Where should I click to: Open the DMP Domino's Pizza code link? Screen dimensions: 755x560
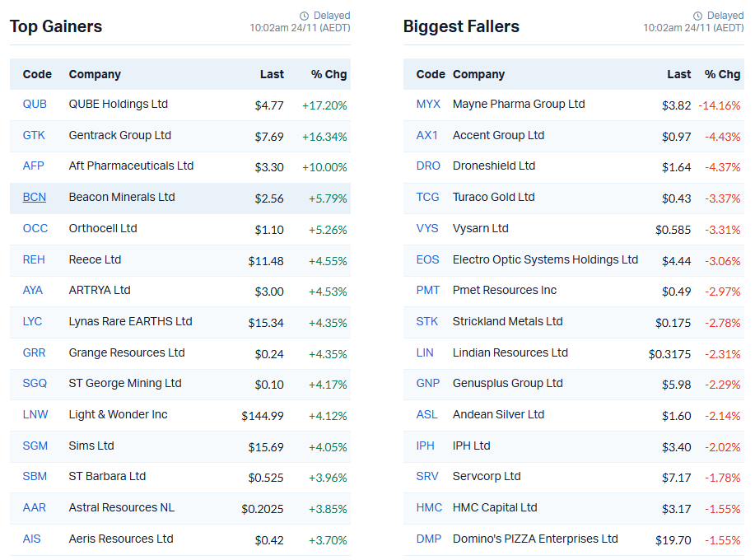[x=428, y=539]
